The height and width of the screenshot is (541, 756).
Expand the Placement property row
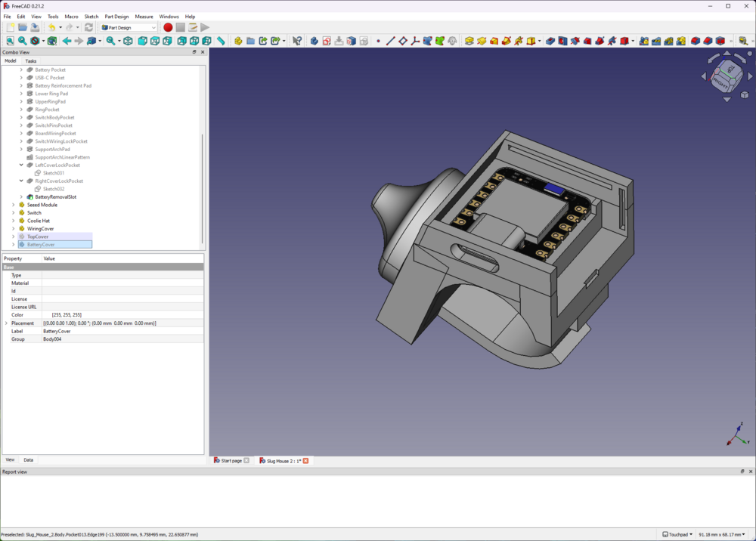pyautogui.click(x=6, y=323)
